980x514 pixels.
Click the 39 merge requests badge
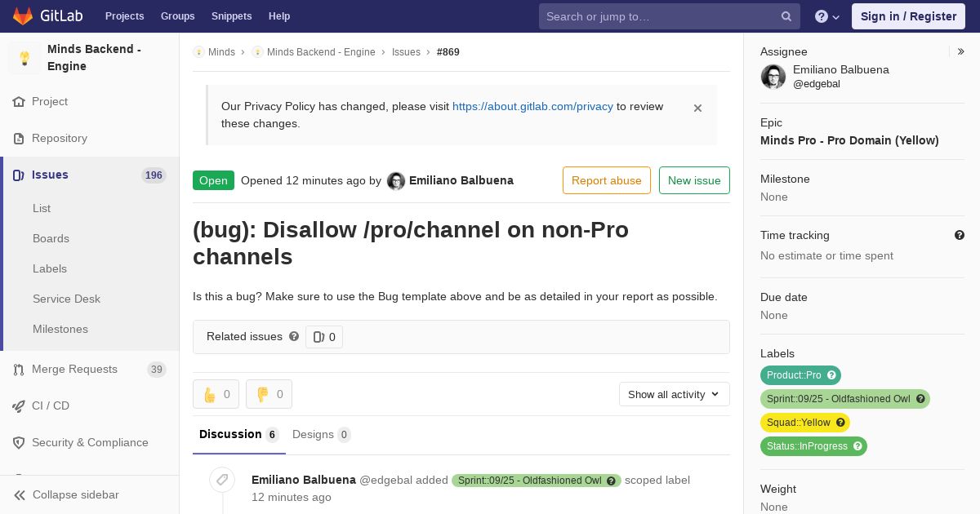(157, 370)
